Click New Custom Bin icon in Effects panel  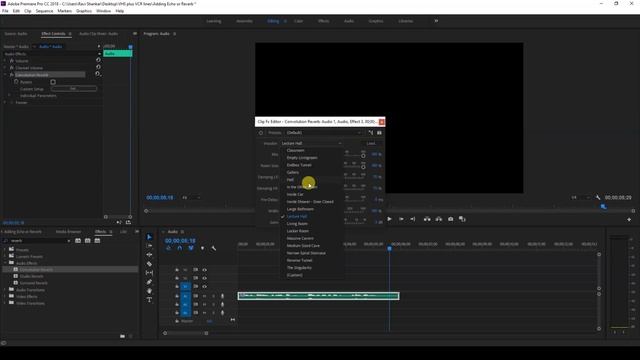pyautogui.click(x=122, y=336)
